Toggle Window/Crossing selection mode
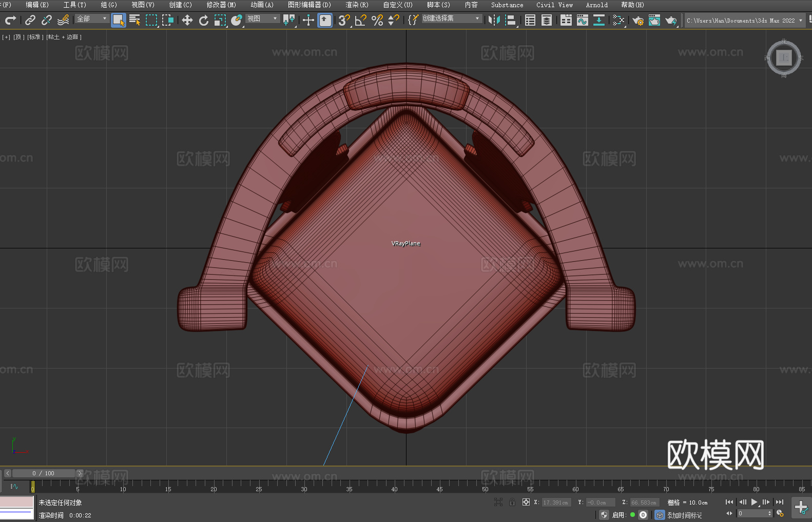The image size is (812, 522). tap(168, 20)
